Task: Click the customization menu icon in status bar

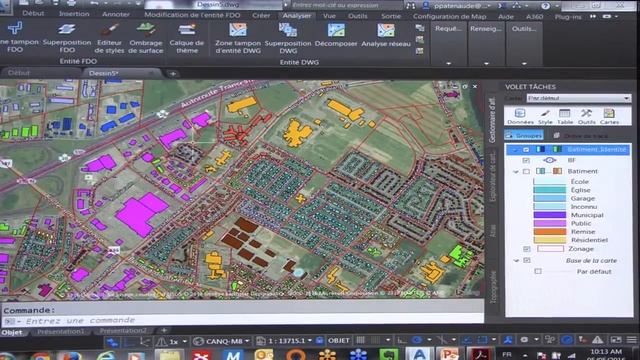Action: pos(631,340)
